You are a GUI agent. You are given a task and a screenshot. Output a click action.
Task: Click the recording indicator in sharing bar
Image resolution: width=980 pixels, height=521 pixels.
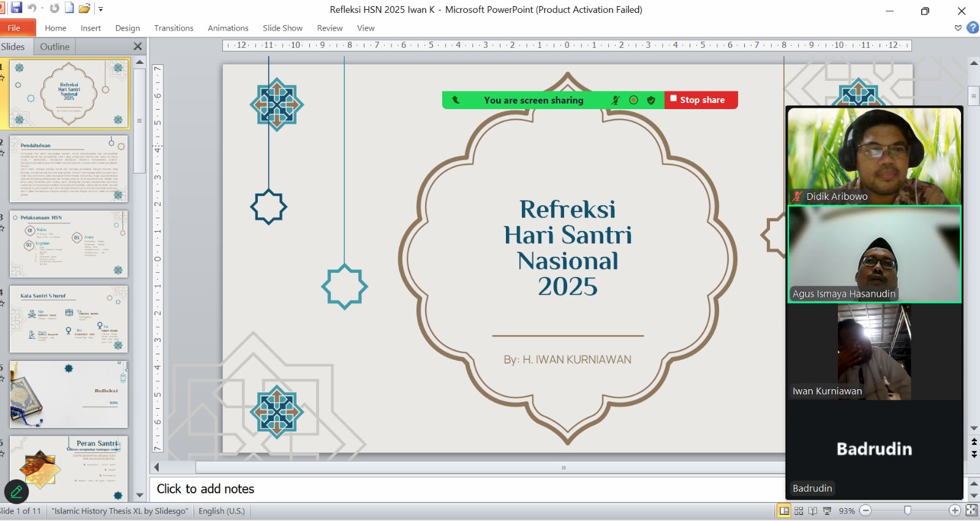click(x=634, y=100)
